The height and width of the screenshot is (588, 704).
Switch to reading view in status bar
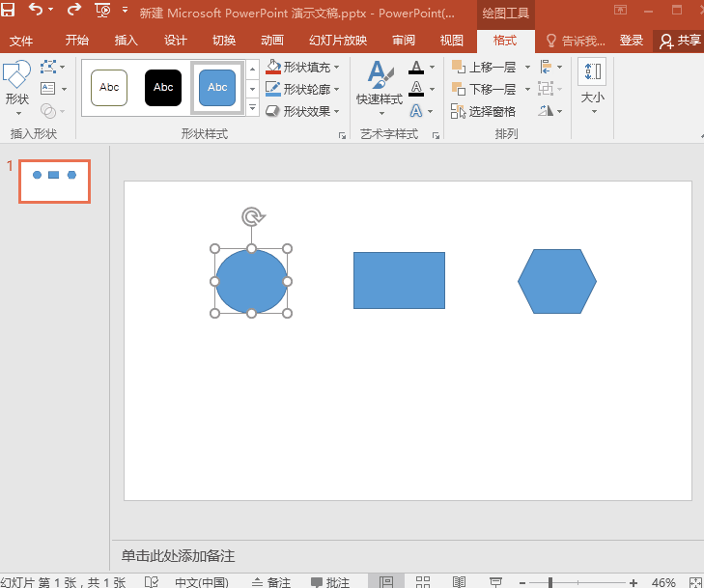pyautogui.click(x=459, y=581)
